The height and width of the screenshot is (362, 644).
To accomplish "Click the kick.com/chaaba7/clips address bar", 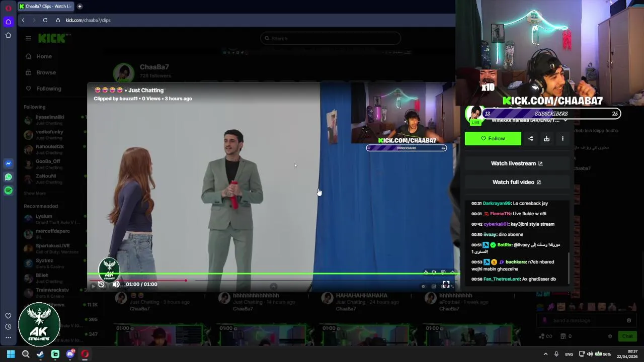I will (x=88, y=20).
